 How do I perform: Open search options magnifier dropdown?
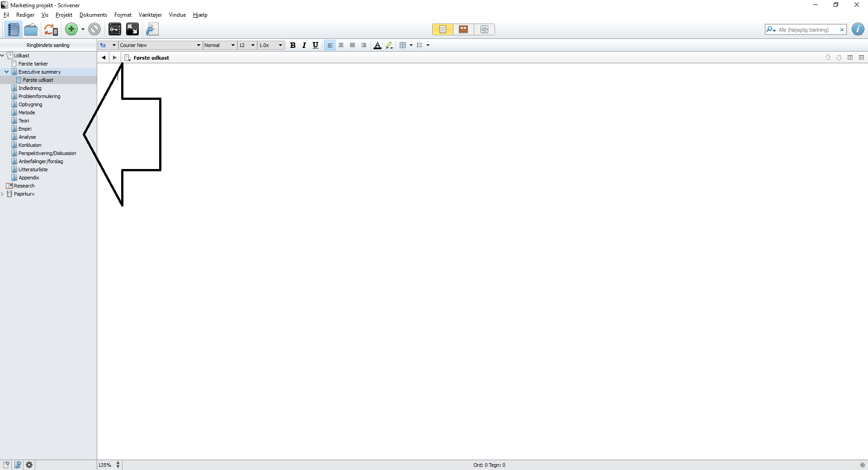(771, 30)
